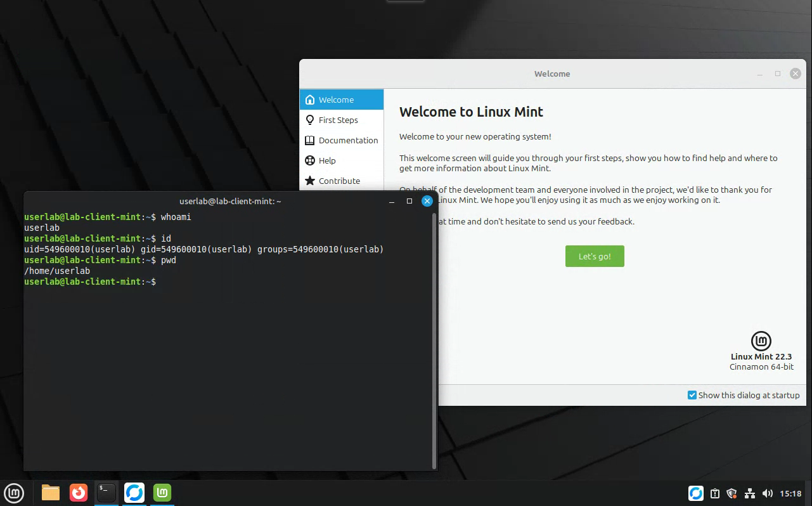Screen dimensions: 812x506
Task: Click the terminal title userlab@lab-client-mint: ~
Action: coord(230,201)
